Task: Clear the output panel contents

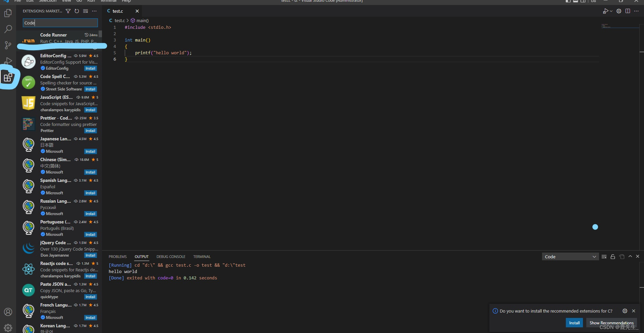Action: pos(604,257)
